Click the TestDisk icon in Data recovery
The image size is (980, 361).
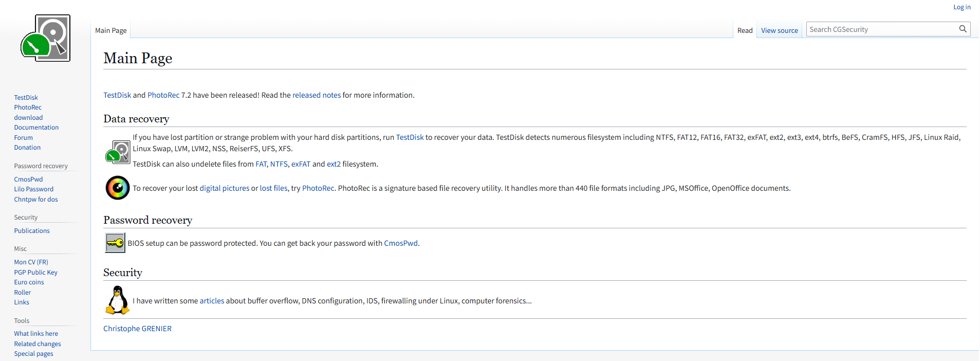pos(118,152)
